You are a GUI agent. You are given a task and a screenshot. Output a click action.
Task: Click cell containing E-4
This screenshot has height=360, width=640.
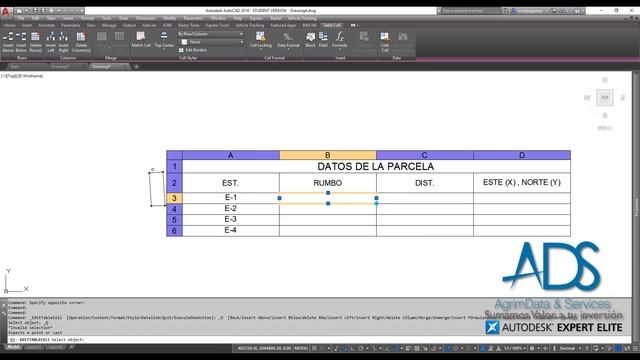231,231
